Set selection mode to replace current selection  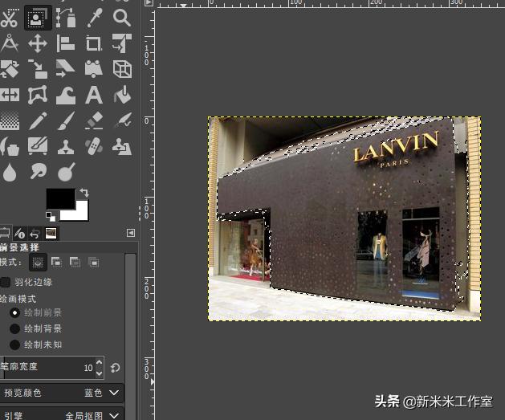(x=38, y=262)
